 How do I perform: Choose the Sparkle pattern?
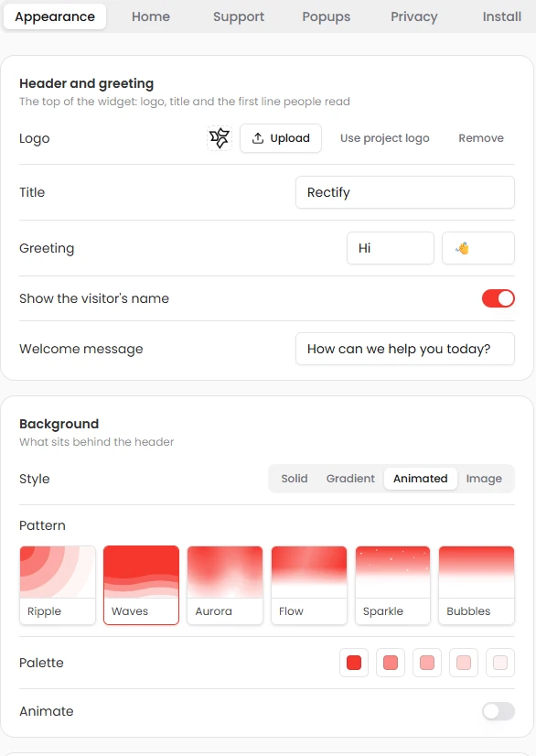tap(392, 586)
